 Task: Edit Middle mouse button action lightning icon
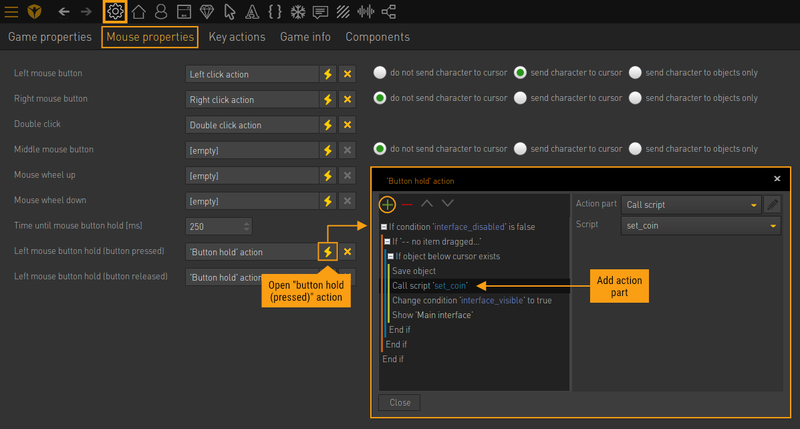[x=328, y=150]
